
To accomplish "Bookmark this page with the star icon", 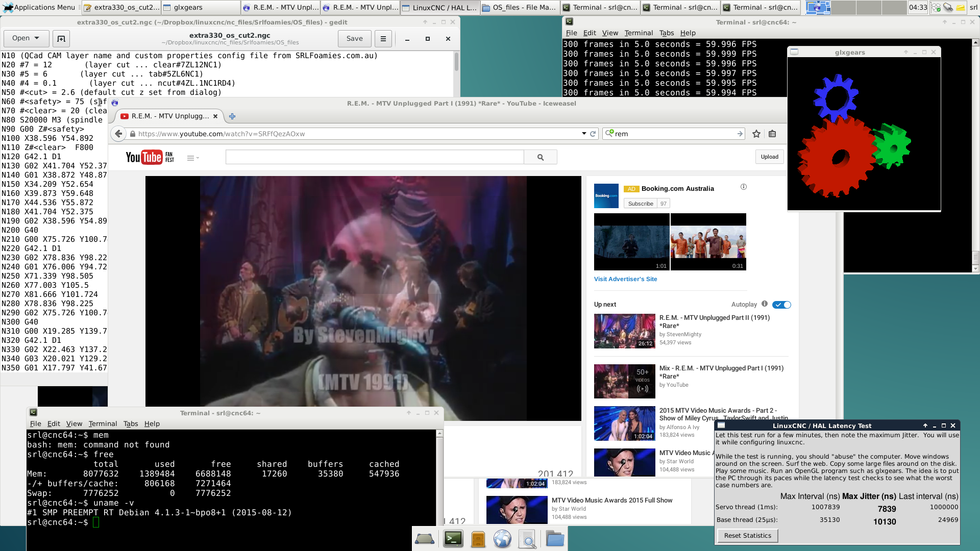I will (756, 134).
